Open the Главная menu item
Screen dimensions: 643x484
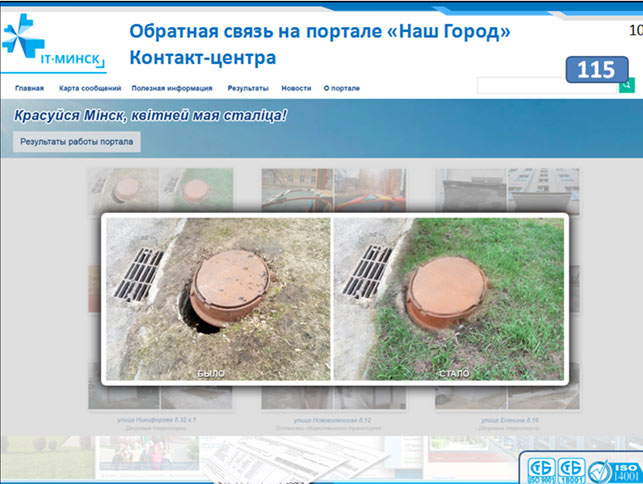coord(29,88)
